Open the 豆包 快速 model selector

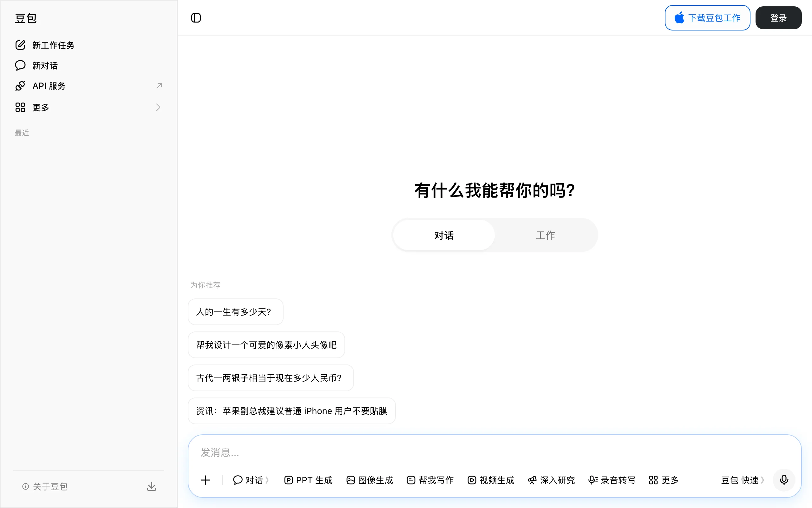[x=743, y=480]
